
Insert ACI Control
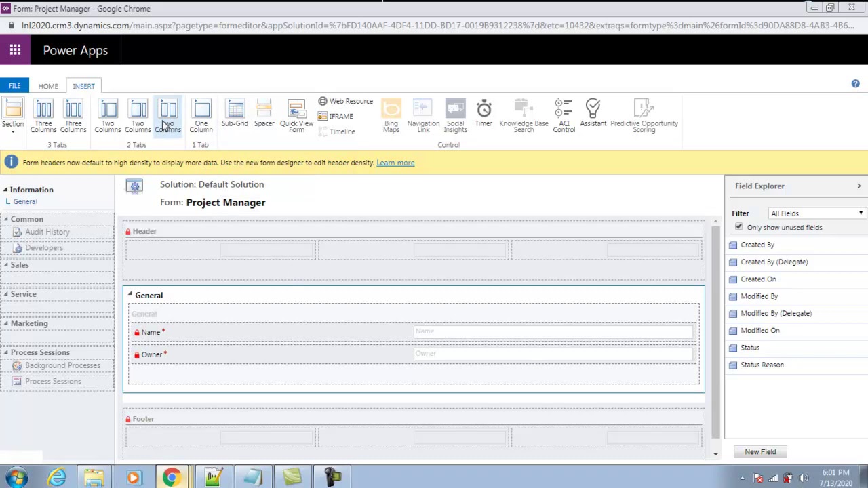click(564, 116)
